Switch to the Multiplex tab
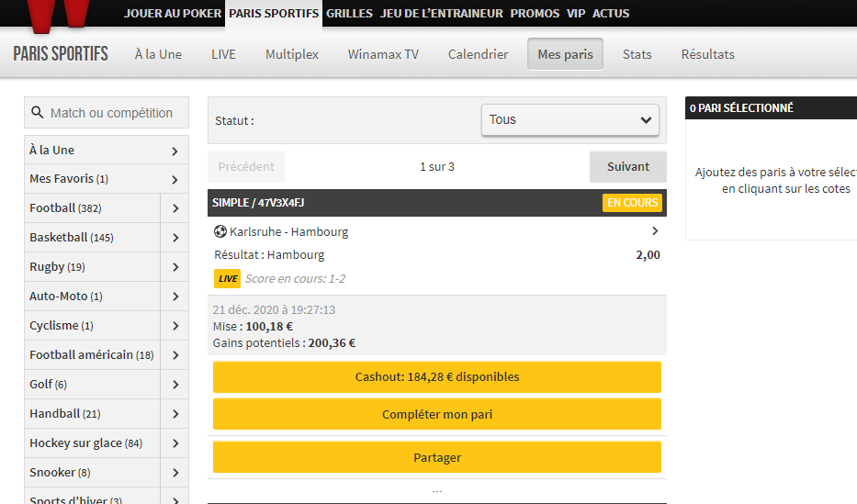The height and width of the screenshot is (504, 857). click(x=292, y=54)
